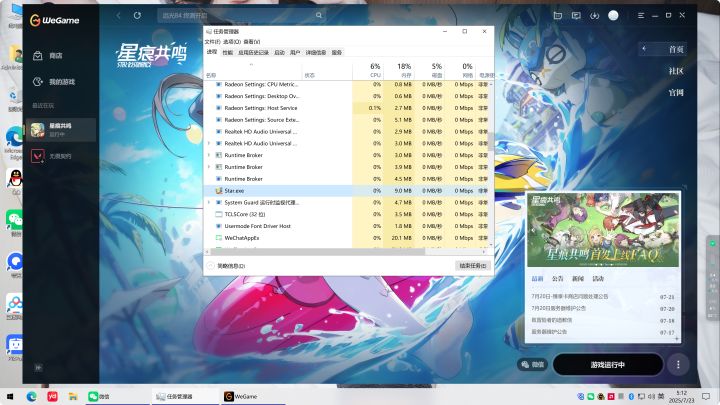The width and height of the screenshot is (720, 405).
Task: Open Edge from the taskbar
Action: [x=31, y=396]
